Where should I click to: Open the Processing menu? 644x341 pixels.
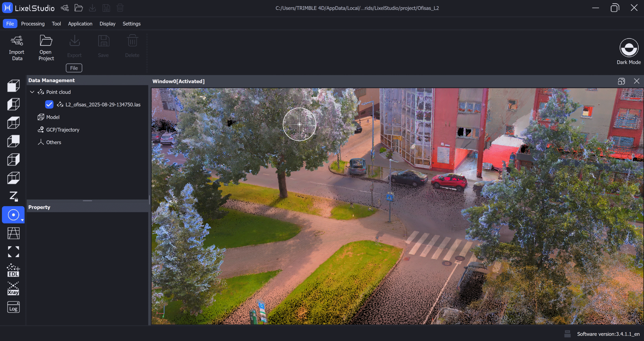(33, 24)
